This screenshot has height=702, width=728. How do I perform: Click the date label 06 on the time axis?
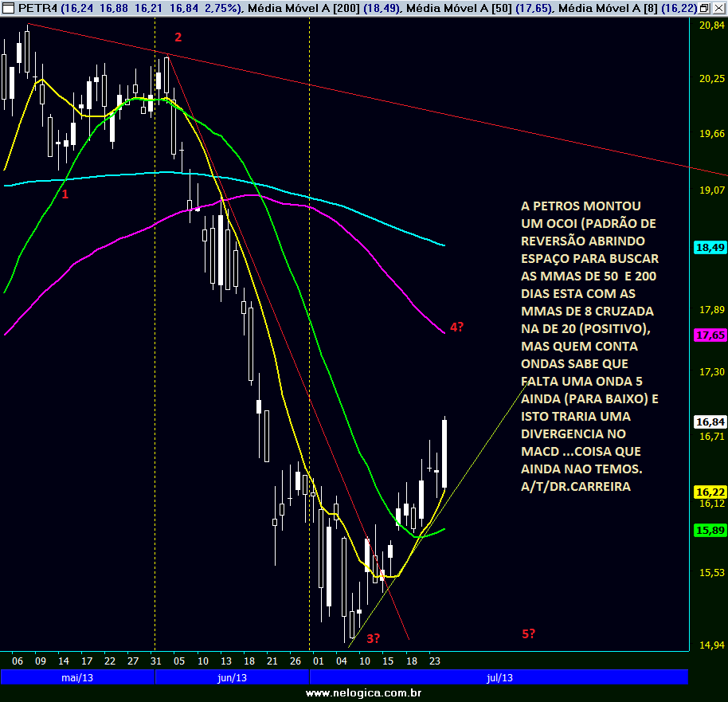[x=18, y=661]
